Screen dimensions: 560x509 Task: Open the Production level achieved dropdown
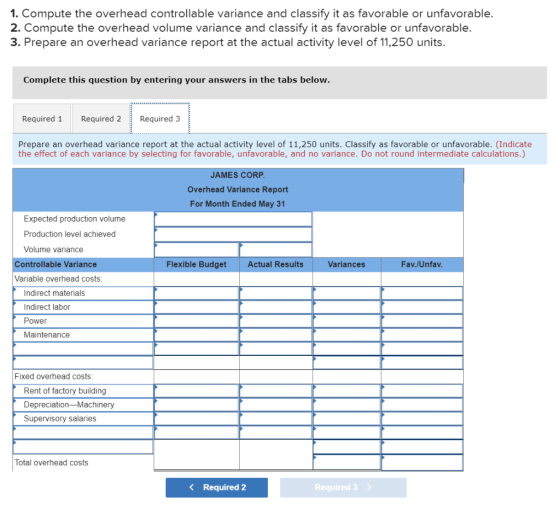233,234
